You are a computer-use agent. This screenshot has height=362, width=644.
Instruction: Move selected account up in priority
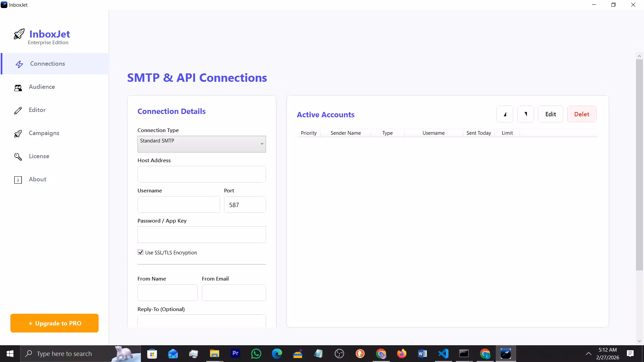(x=505, y=114)
